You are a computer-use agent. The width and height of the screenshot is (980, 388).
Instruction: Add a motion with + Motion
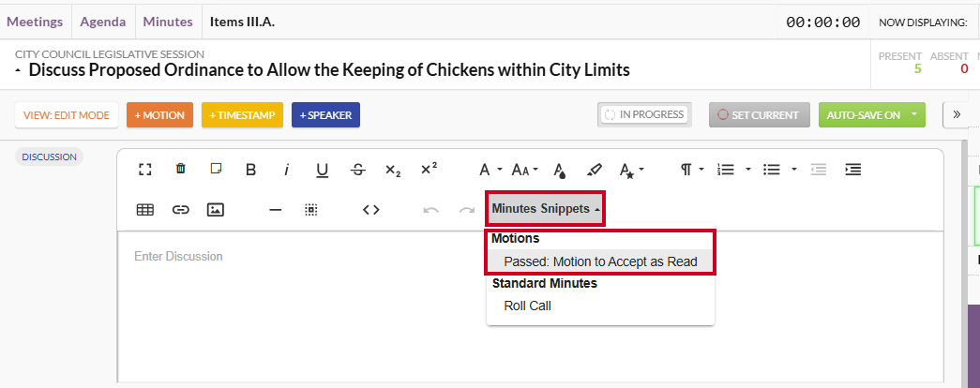click(x=160, y=115)
